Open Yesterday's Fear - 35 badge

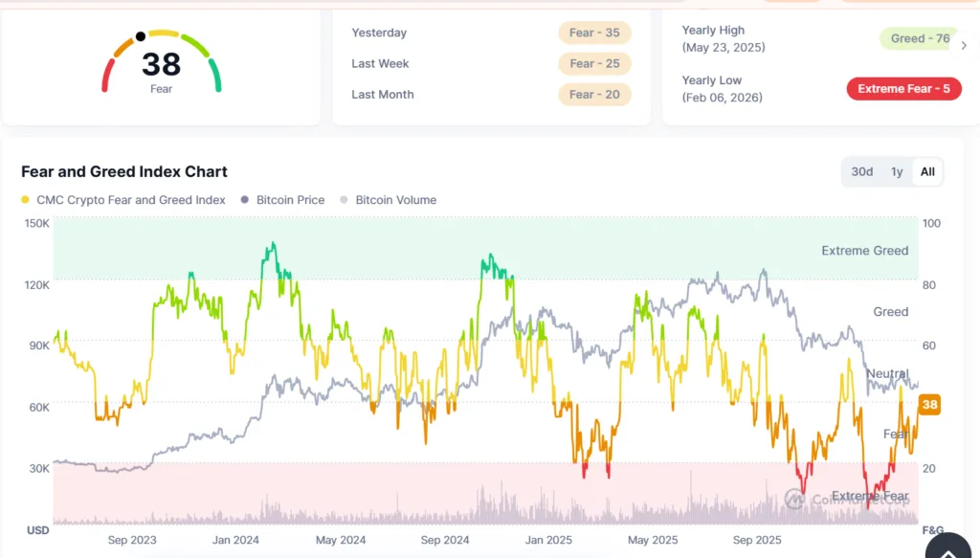(593, 33)
